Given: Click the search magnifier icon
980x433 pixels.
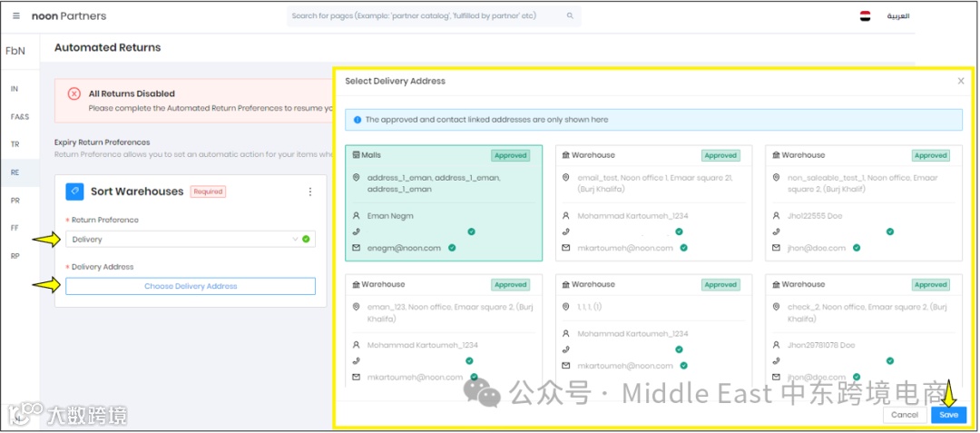Looking at the screenshot, I should point(570,15).
